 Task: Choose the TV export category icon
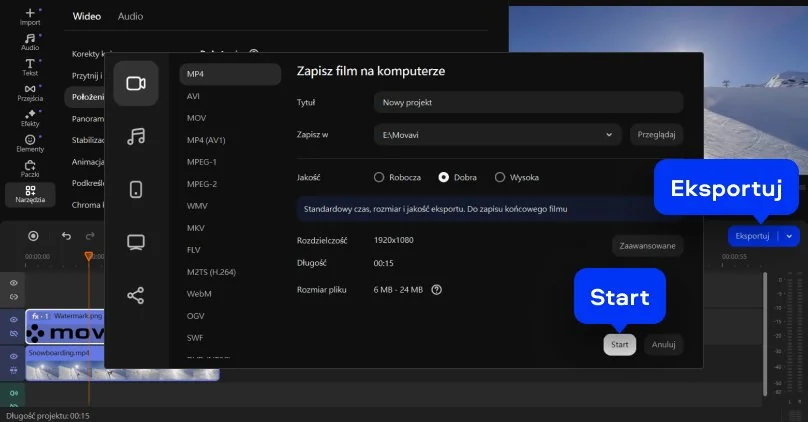(136, 242)
